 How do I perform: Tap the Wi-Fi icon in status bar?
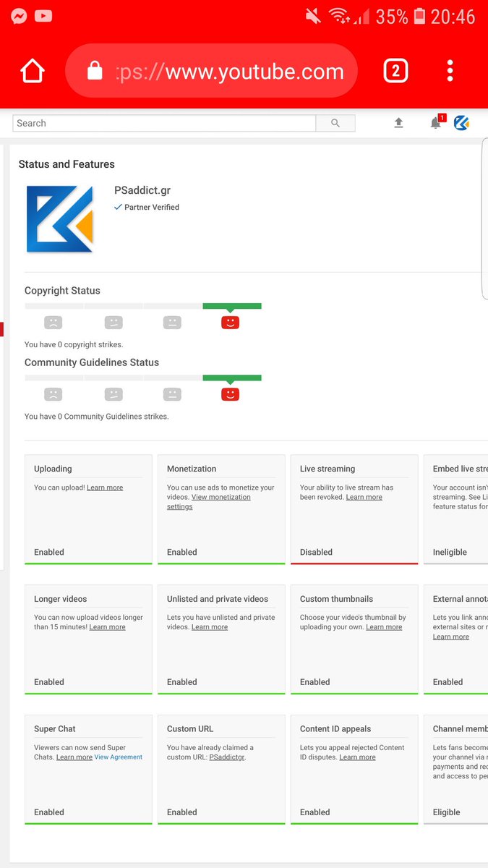[x=338, y=16]
